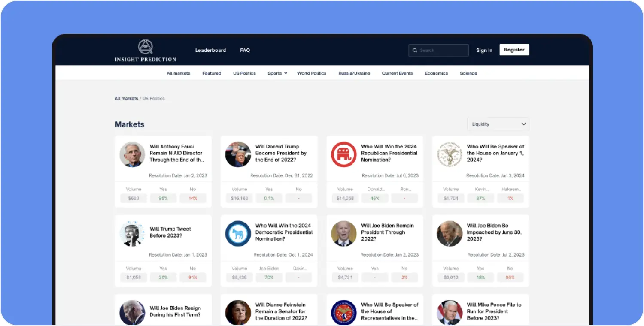Focus the Search input field
The image size is (644, 326).
[x=438, y=51]
